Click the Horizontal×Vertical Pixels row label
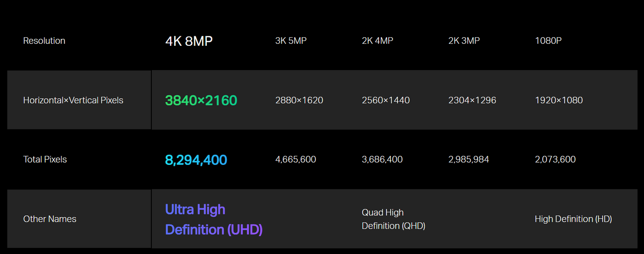The image size is (644, 254). click(x=73, y=100)
